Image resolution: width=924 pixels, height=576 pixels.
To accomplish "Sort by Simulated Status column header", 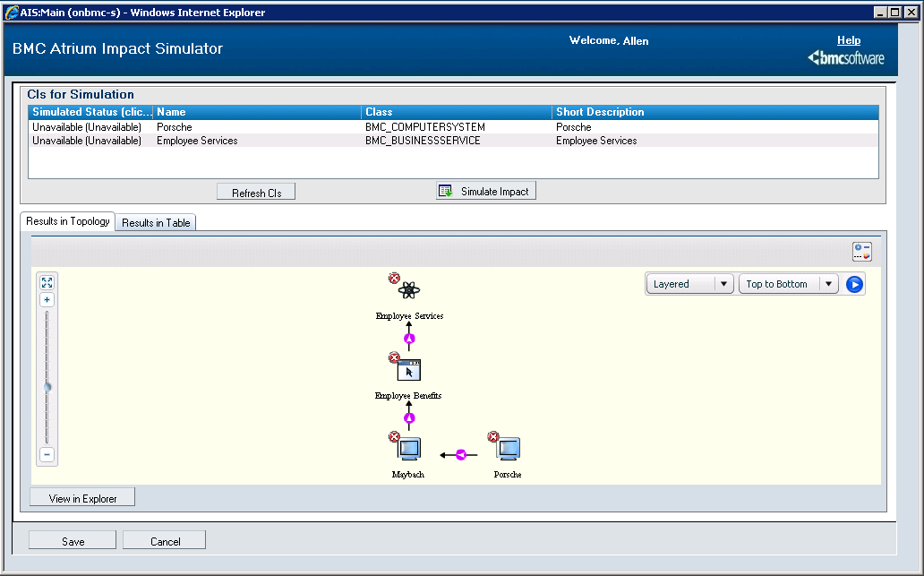I will pos(90,112).
